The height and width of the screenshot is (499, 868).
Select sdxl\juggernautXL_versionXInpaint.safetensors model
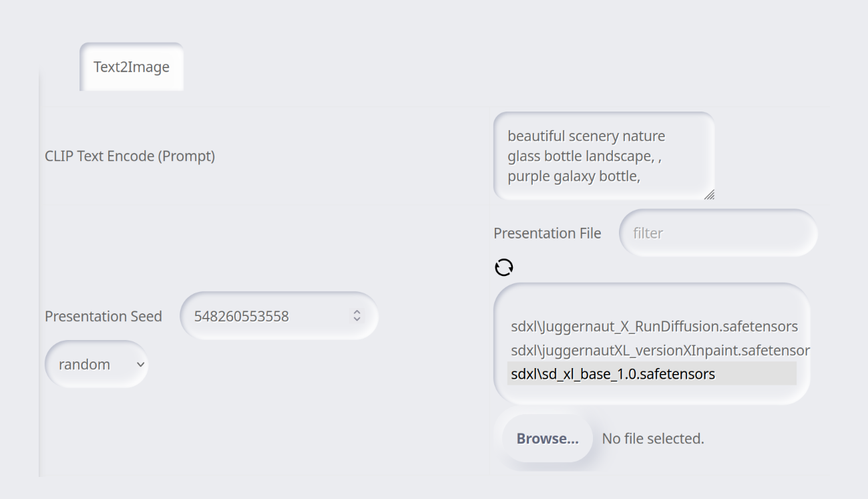[658, 350]
